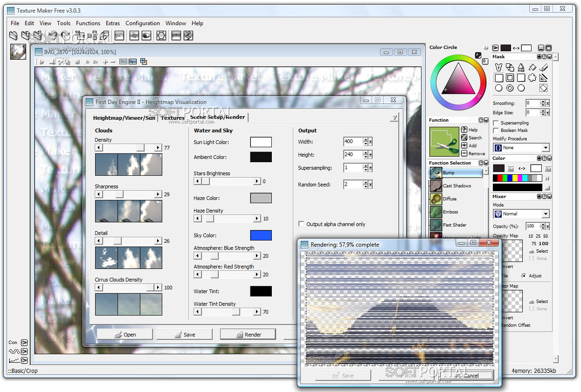Select the concentric circle mask shape

coord(510,88)
